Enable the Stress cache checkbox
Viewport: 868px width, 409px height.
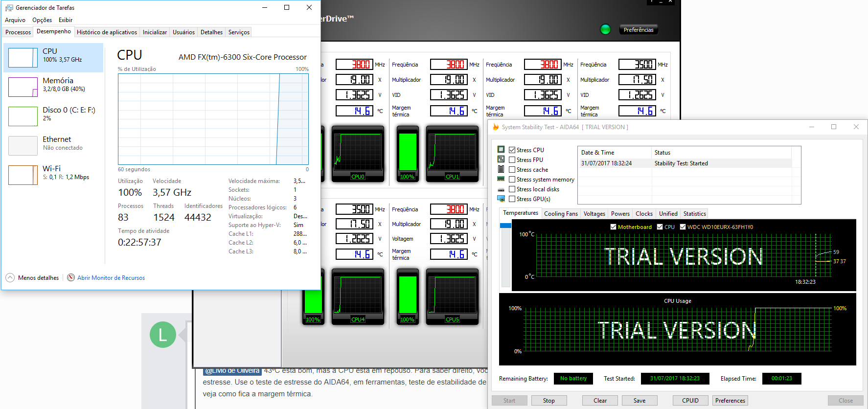(x=512, y=170)
